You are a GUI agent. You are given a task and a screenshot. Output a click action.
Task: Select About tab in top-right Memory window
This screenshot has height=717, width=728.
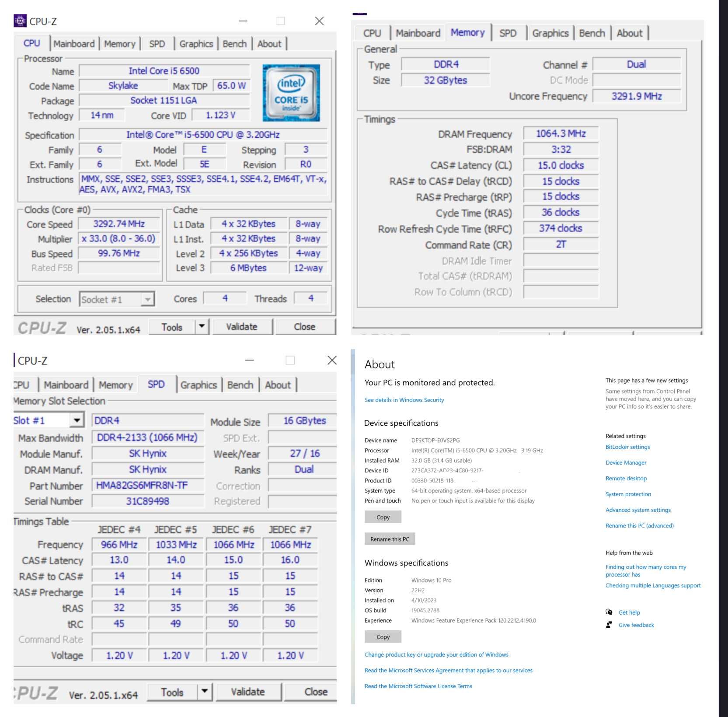[630, 33]
